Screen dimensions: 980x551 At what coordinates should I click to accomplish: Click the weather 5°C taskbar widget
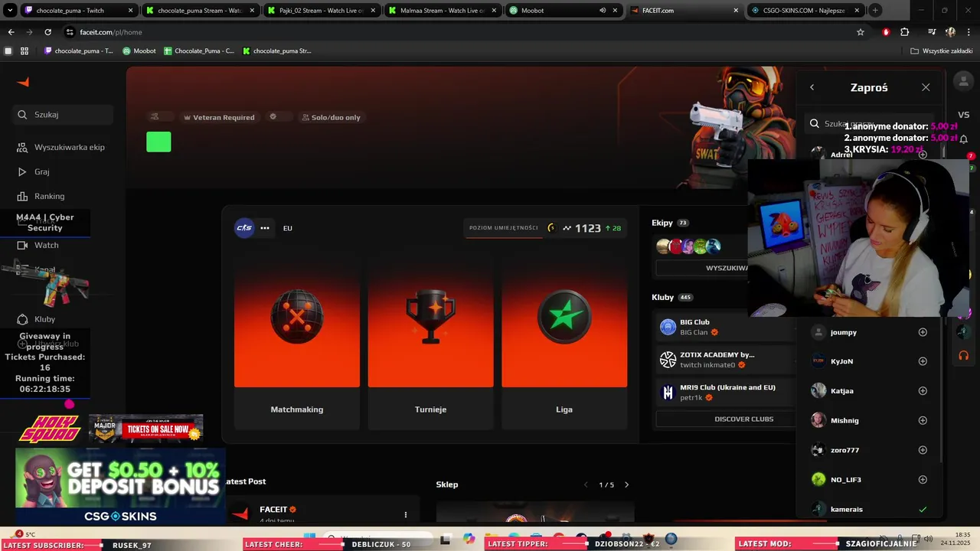[x=25, y=534]
